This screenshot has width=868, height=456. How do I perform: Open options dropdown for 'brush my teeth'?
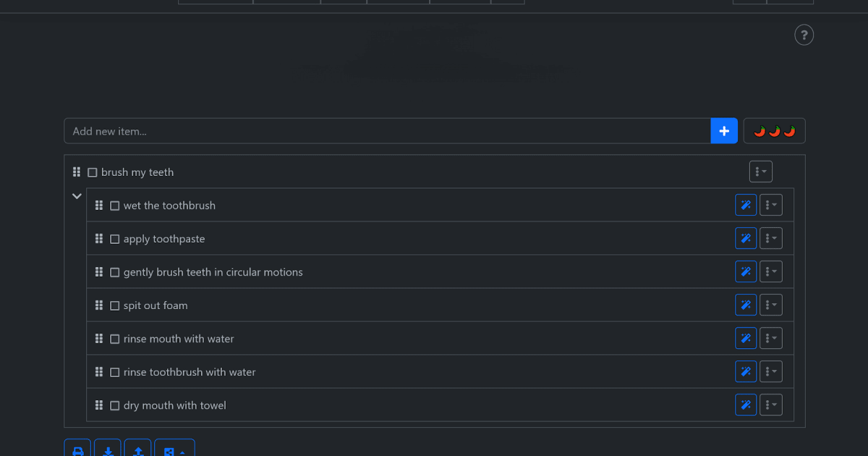point(760,172)
